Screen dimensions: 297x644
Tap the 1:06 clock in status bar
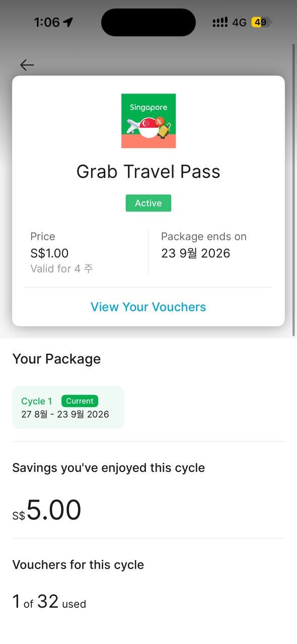(x=47, y=22)
